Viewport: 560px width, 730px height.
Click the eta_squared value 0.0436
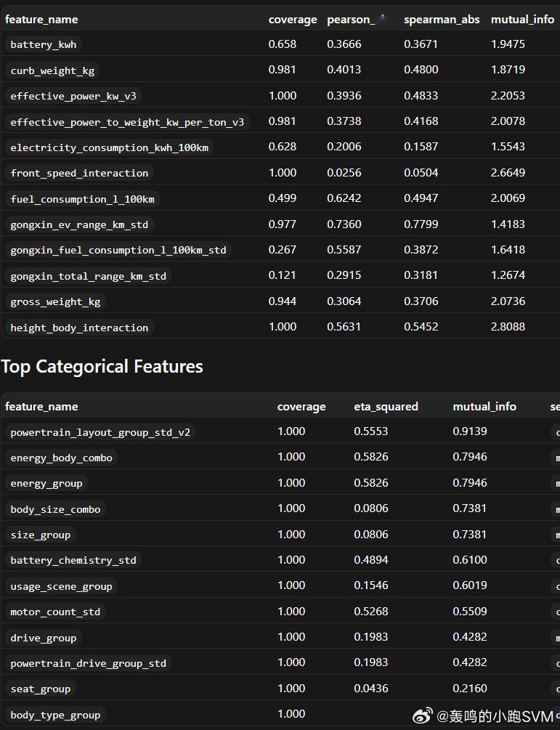click(x=371, y=689)
